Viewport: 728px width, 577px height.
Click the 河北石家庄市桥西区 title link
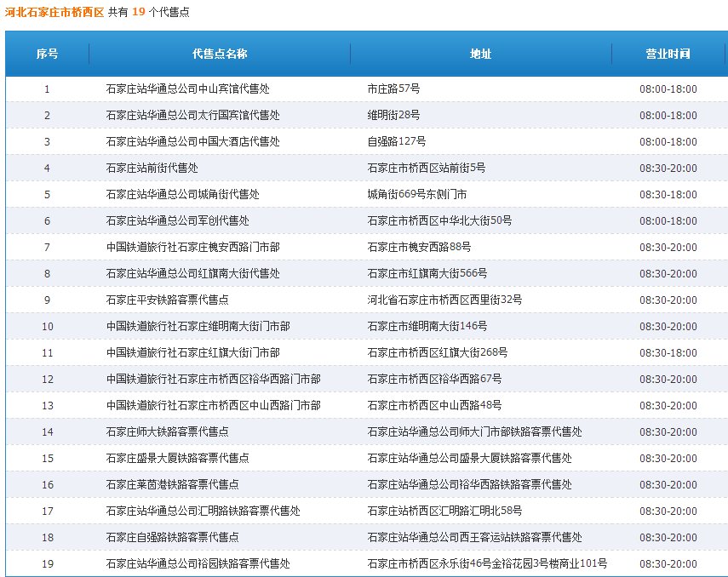click(x=55, y=12)
